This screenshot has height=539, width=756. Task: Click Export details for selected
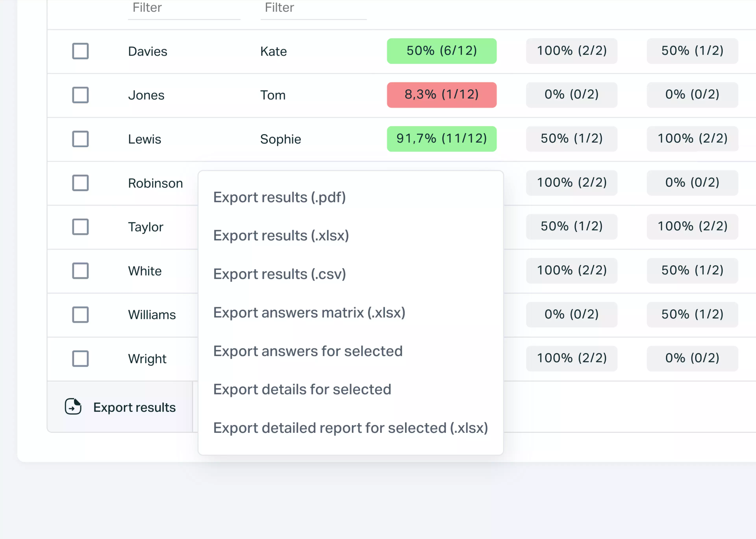(x=302, y=389)
